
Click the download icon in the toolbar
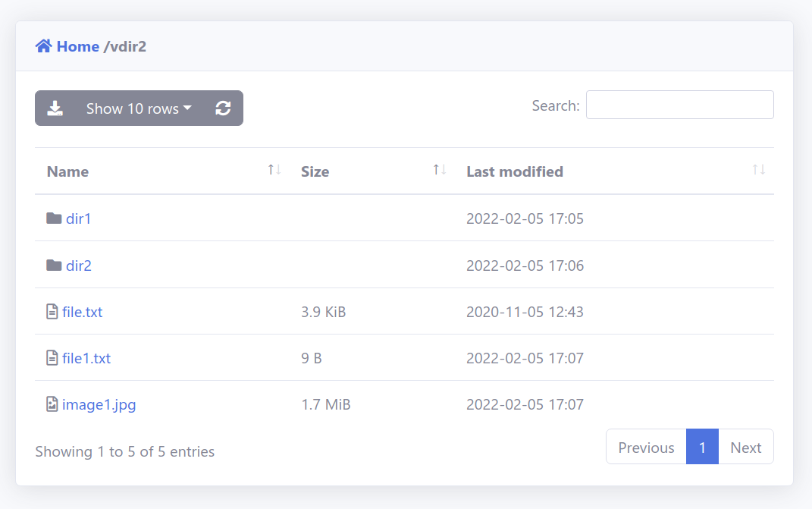pyautogui.click(x=55, y=108)
